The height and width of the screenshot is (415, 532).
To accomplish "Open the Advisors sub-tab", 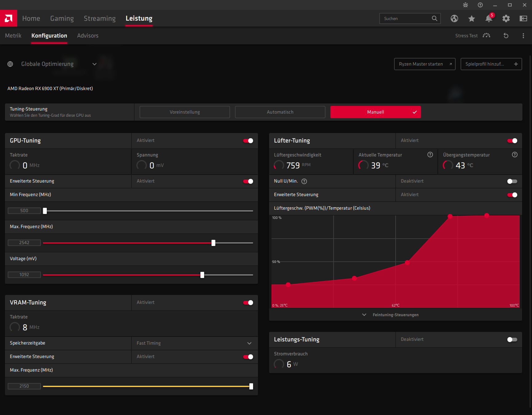I will coord(88,36).
